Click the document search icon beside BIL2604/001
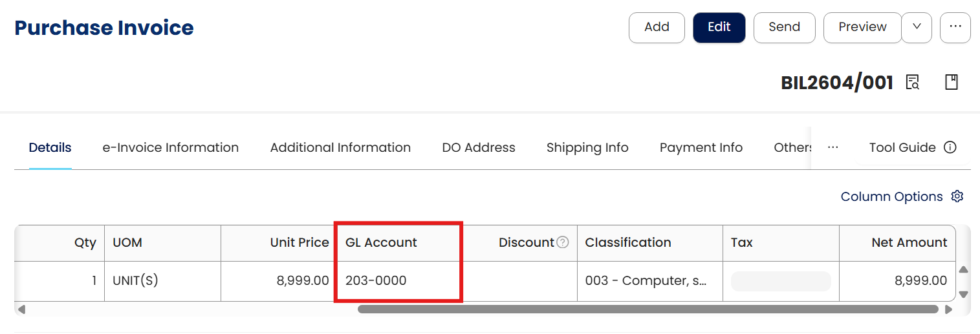Viewport: 980px width, 334px height. [x=913, y=83]
